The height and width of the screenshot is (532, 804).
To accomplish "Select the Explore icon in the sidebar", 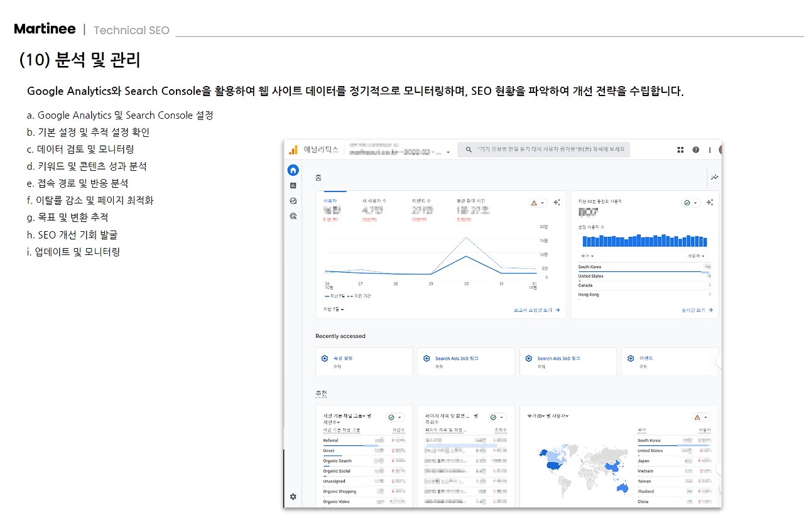I will pyautogui.click(x=293, y=201).
